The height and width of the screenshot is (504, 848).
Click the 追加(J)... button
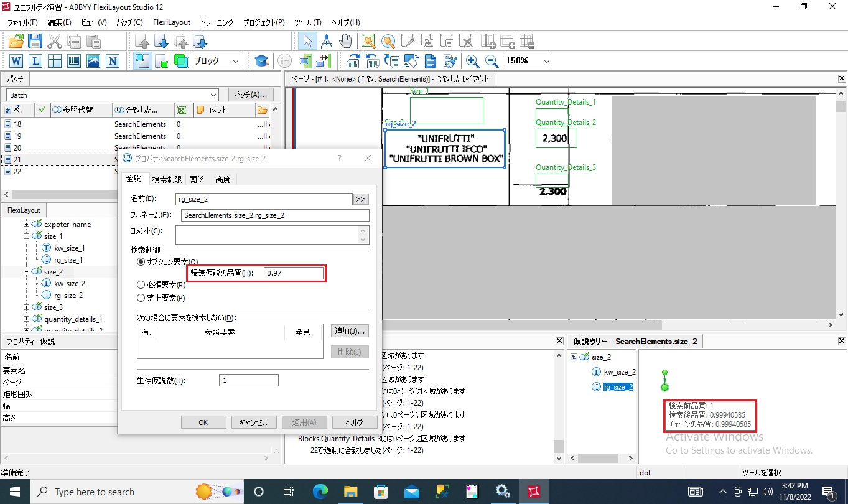pos(350,330)
